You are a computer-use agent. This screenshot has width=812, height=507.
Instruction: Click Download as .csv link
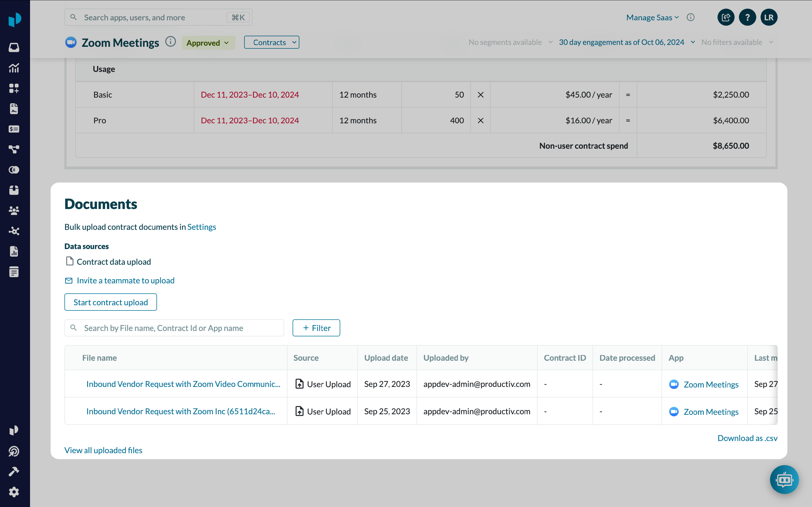[x=747, y=438]
